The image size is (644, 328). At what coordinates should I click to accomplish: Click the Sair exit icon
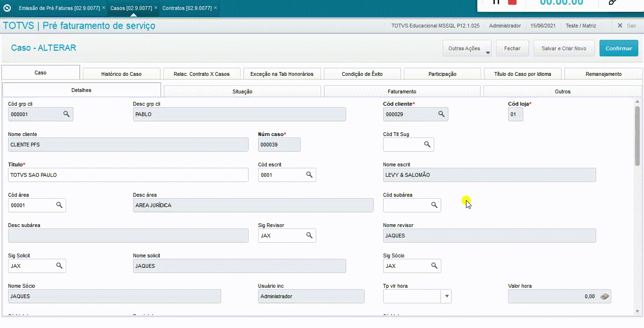point(620,26)
